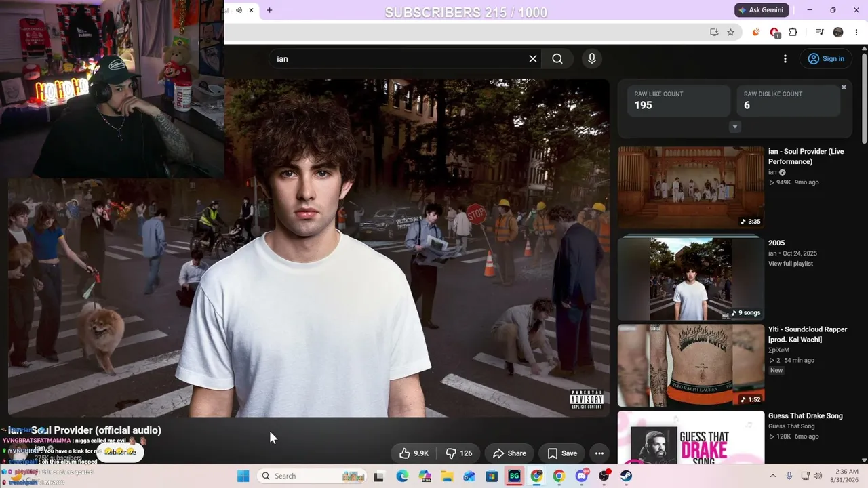Click the install app icon in address bar
The width and height of the screenshot is (868, 488).
[714, 32]
